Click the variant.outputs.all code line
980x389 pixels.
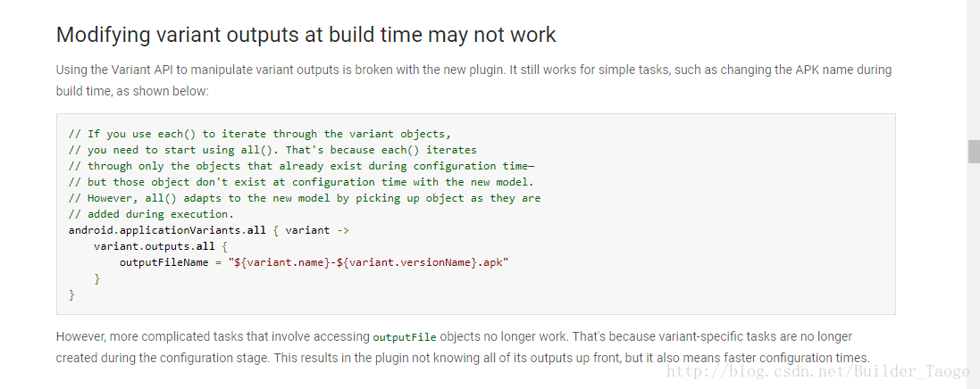(x=160, y=246)
